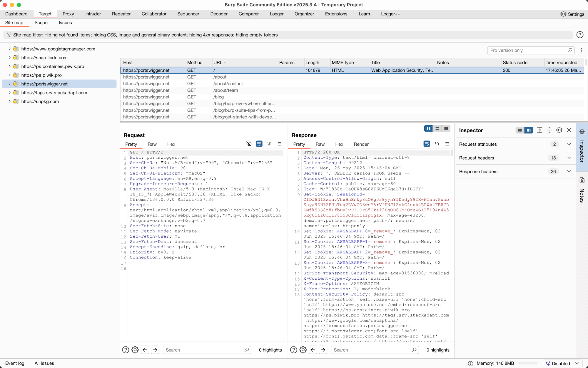Viewport: 588px width, 368px height.
Task: Show Request Raw view
Action: (x=152, y=144)
